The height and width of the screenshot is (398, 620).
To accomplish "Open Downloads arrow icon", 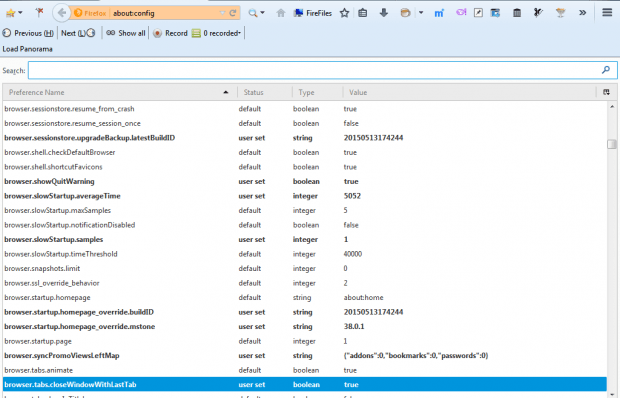I will tap(384, 13).
